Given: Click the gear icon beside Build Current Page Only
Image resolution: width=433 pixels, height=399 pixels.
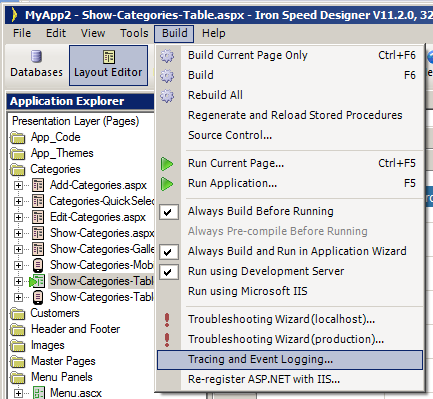Looking at the screenshot, I should pos(167,56).
